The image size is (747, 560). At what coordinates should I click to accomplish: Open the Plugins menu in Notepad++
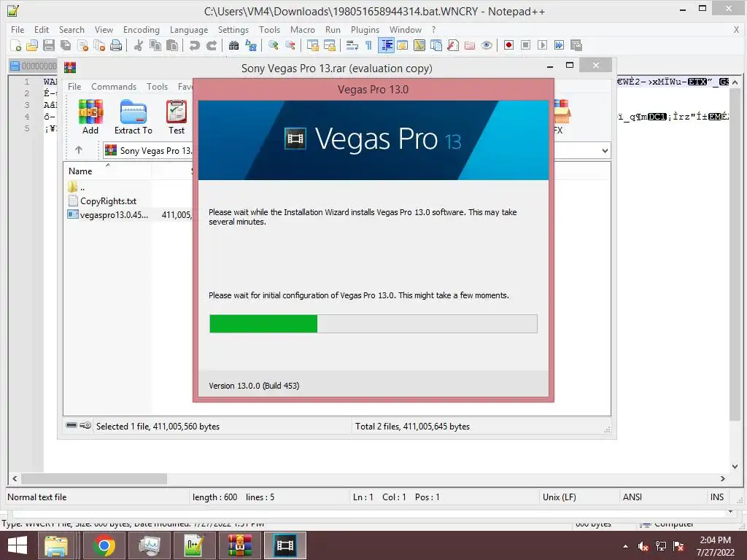coord(365,29)
